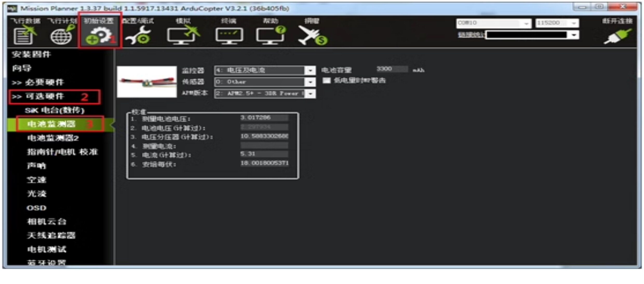Open the Terminal (终端) icon
This screenshot has width=644, height=284.
coord(229,36)
